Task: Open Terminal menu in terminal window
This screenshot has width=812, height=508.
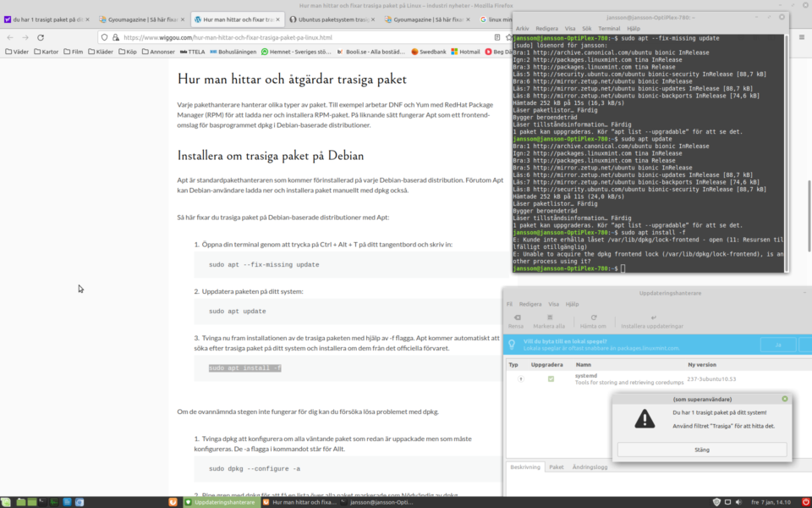Action: pos(609,29)
